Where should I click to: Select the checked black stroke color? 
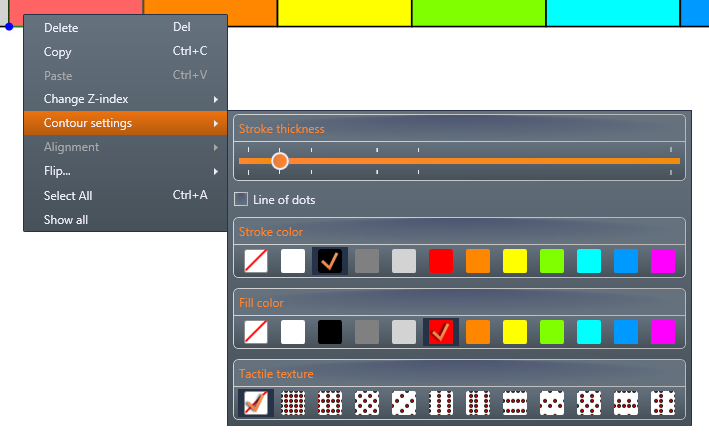click(330, 261)
